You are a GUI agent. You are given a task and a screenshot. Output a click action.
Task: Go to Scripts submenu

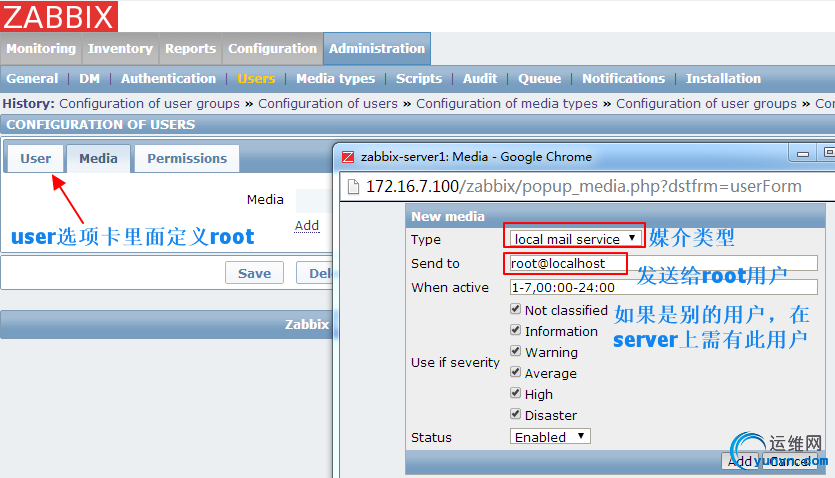click(419, 79)
